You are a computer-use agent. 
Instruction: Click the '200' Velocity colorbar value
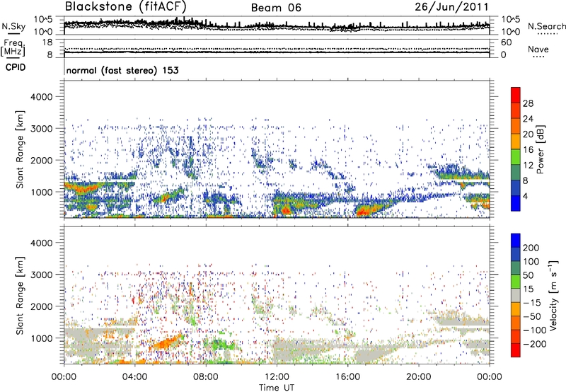point(531,248)
